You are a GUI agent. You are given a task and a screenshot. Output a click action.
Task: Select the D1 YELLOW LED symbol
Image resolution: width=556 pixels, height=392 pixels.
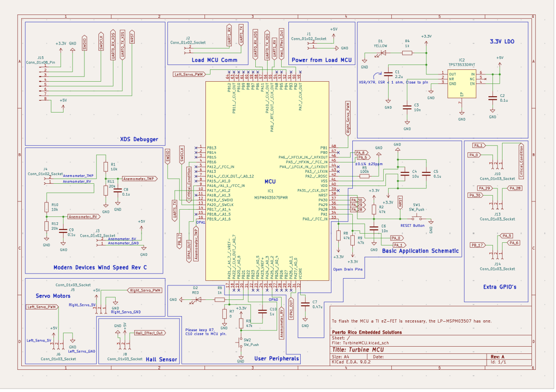click(383, 53)
